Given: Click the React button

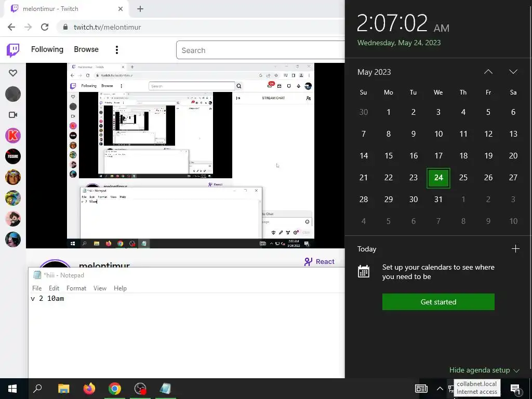Looking at the screenshot, I should (x=320, y=262).
